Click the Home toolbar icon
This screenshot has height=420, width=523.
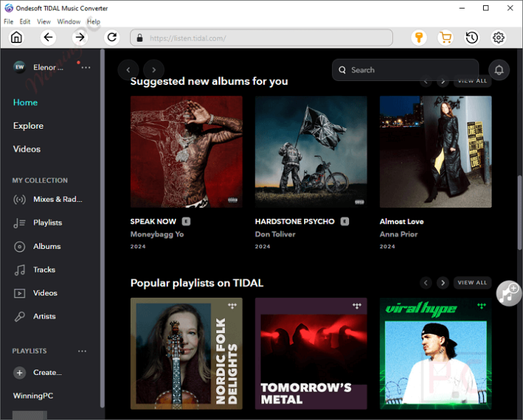[17, 37]
